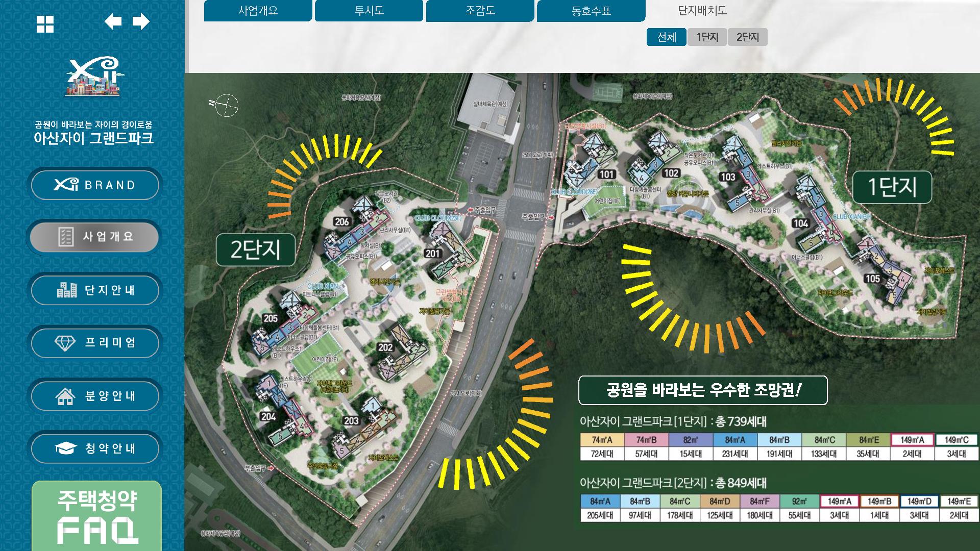Click the 92㎡ color swatch

[x=799, y=502]
